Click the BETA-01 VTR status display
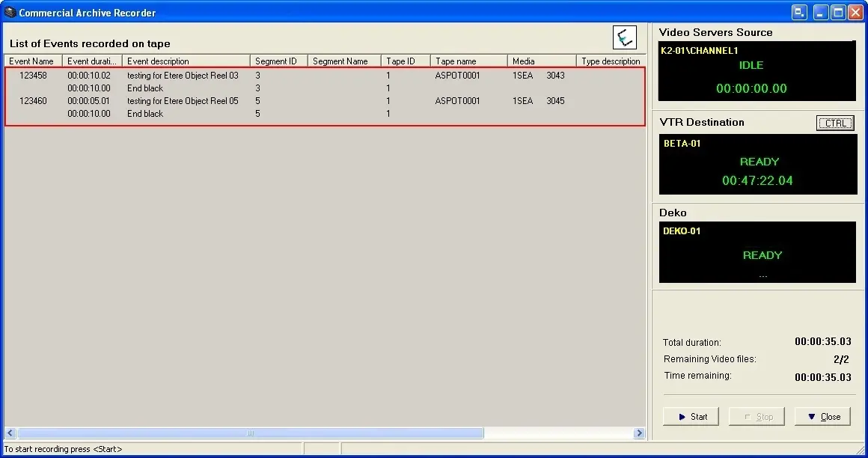 pos(757,164)
